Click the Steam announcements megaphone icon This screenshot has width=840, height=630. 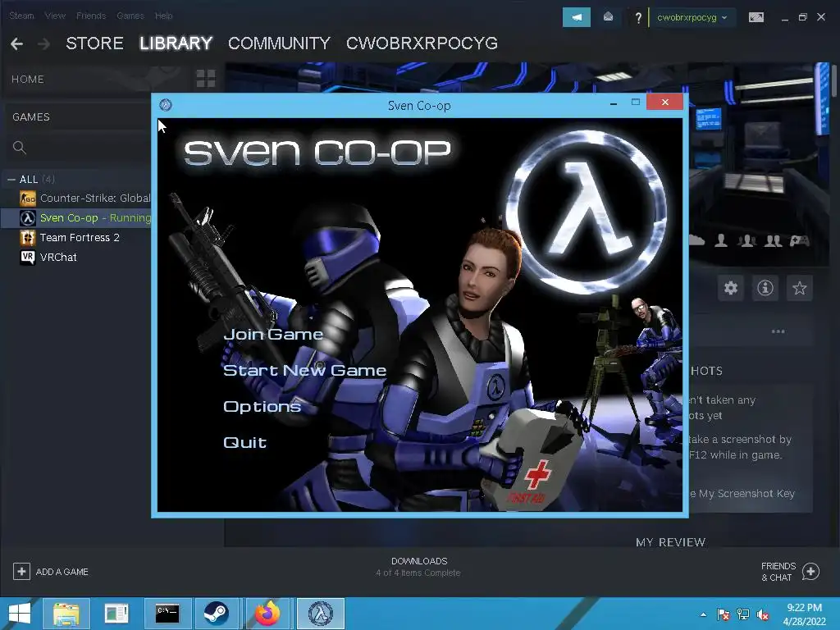pyautogui.click(x=577, y=17)
